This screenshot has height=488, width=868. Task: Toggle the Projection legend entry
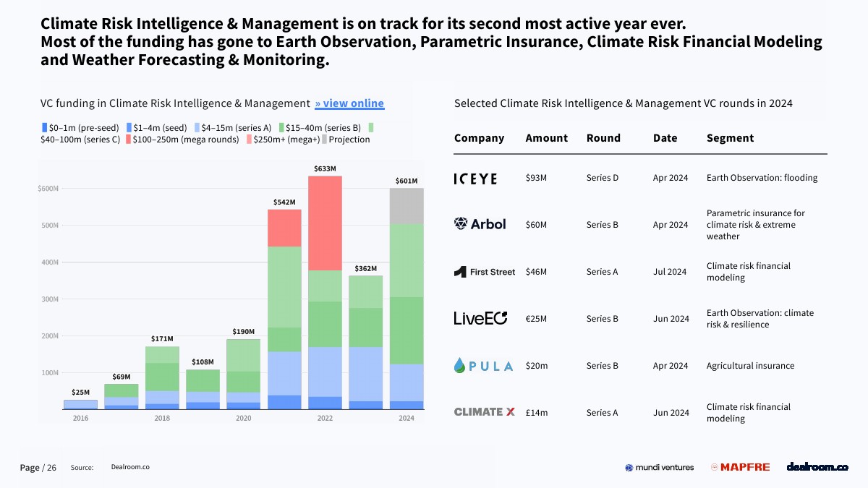345,140
